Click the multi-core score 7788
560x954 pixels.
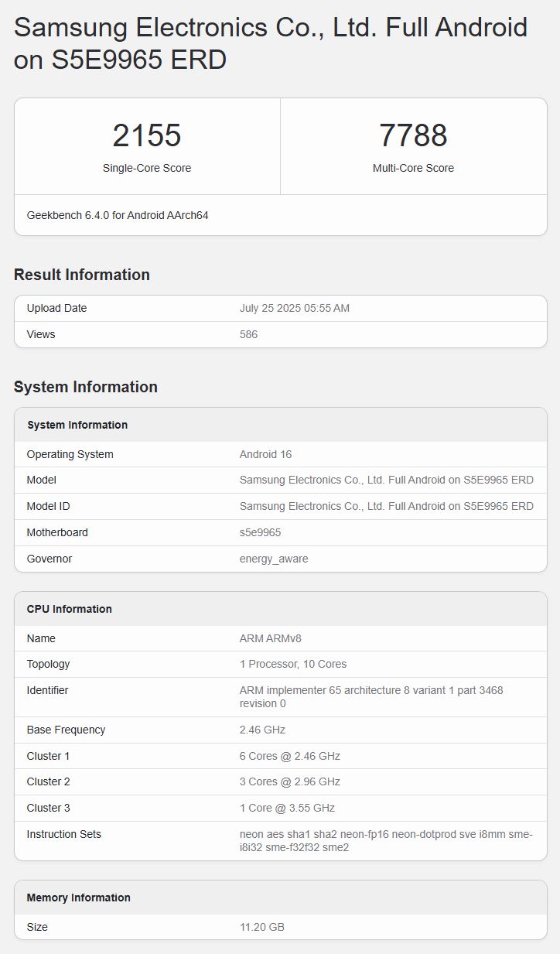tap(413, 135)
